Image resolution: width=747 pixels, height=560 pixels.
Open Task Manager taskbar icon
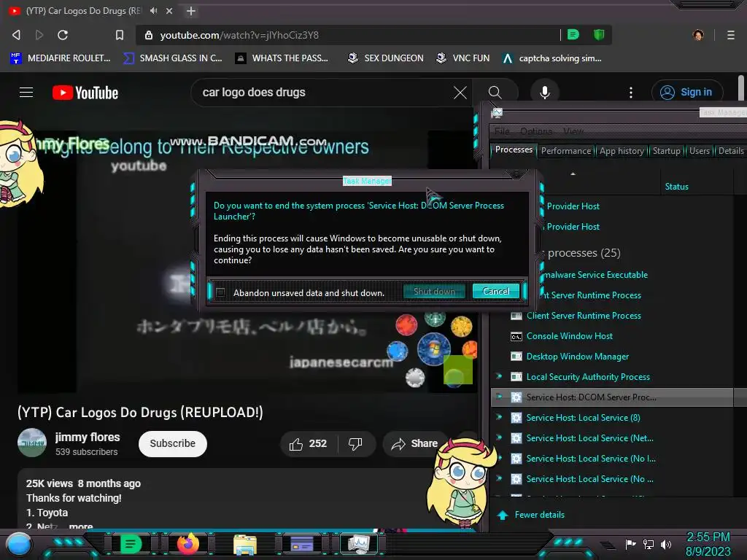pos(359,544)
